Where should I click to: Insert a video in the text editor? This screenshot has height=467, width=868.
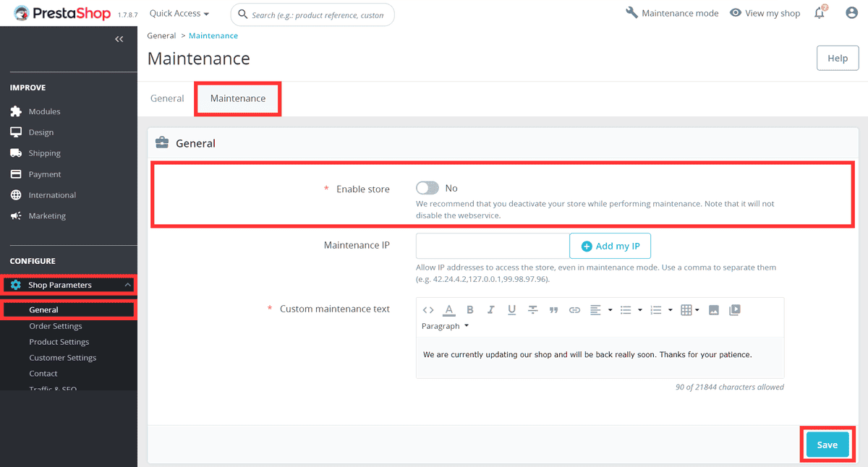click(733, 309)
